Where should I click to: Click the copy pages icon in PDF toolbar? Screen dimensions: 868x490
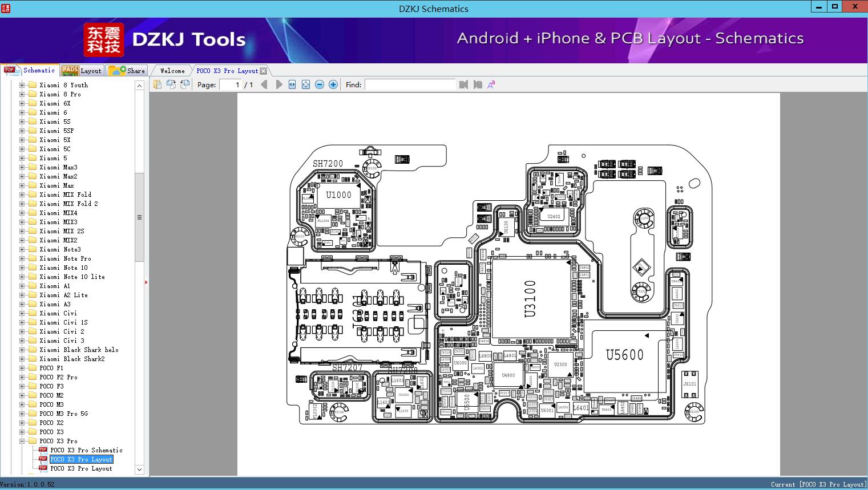(x=157, y=84)
